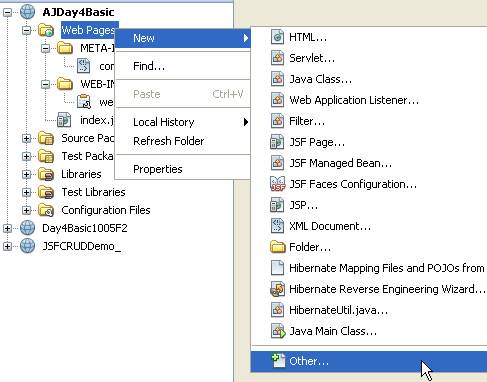Select the JSFCRUDDemo_ project label
487x382 pixels.
82,246
